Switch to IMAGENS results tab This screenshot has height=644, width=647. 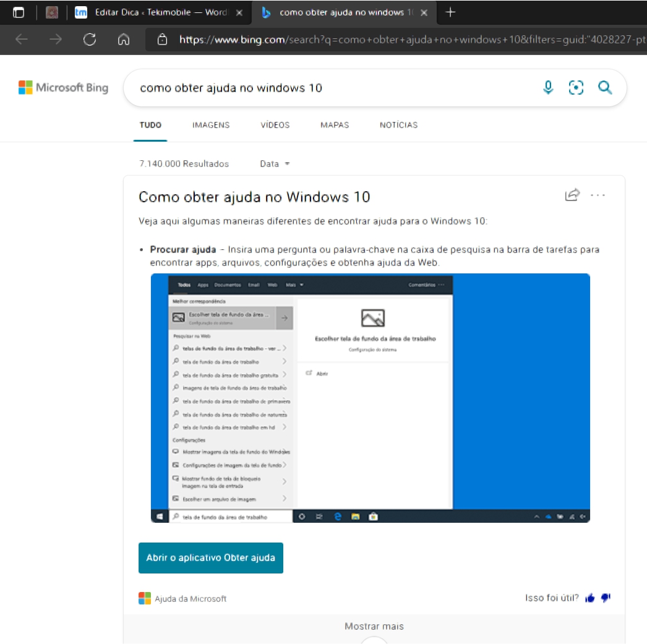pyautogui.click(x=211, y=125)
